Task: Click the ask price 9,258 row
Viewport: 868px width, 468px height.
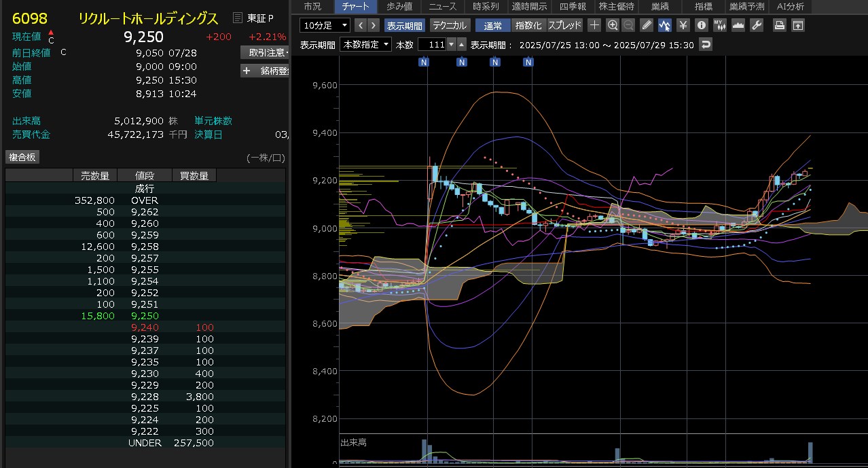Action: click(x=145, y=247)
